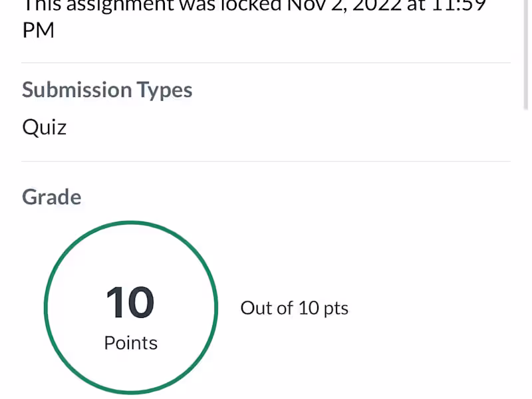
Task: Click the divider line above Submission Types
Action: click(266, 63)
